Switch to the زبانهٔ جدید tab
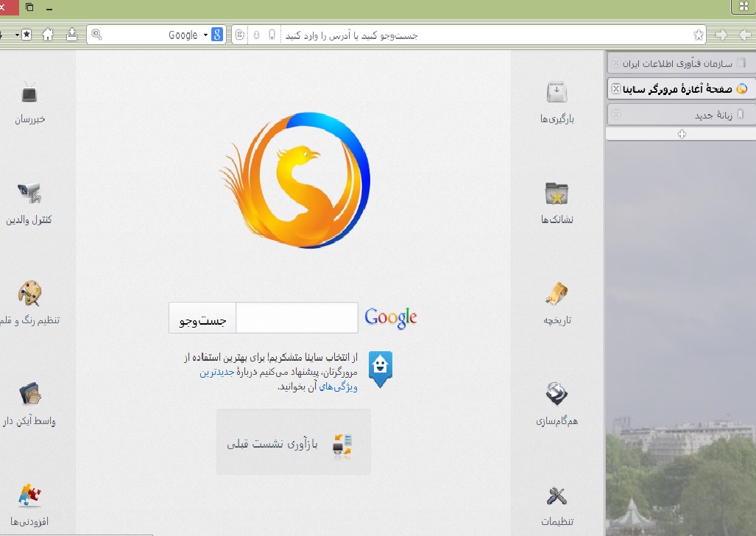Viewport: 756px width, 536px height. pyautogui.click(x=680, y=114)
